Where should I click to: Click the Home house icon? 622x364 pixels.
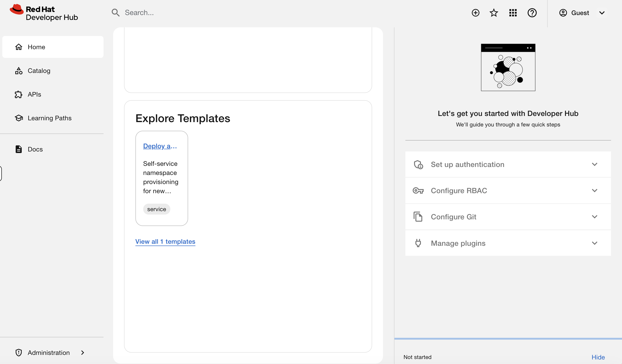19,47
